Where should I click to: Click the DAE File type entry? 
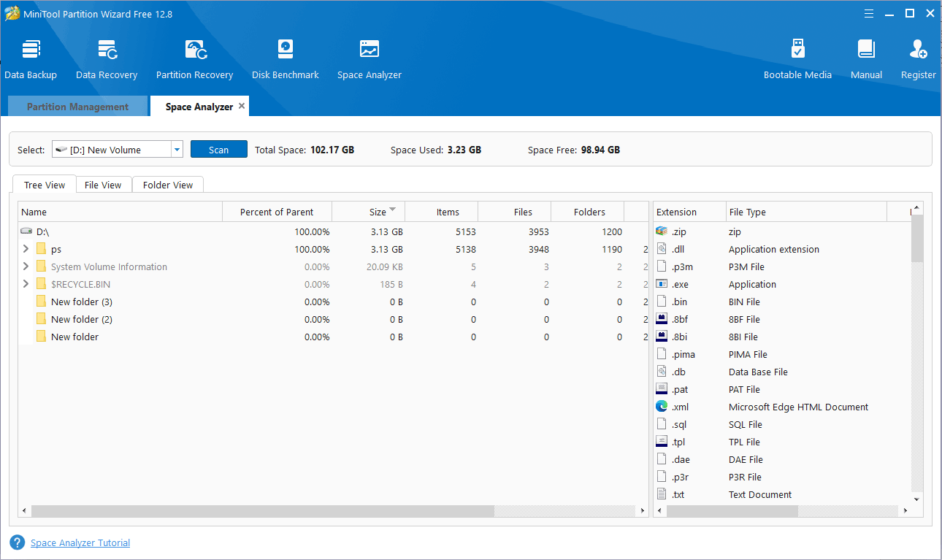pyautogui.click(x=746, y=459)
